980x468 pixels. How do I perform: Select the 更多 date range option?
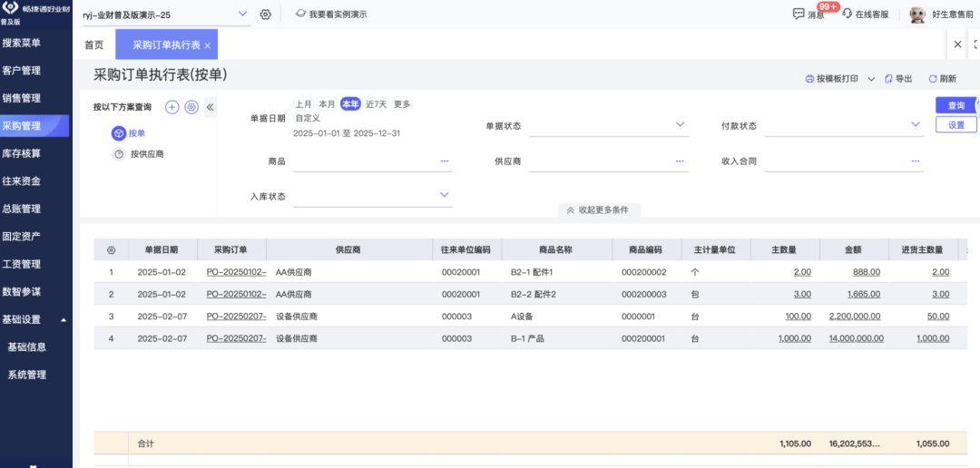tap(402, 104)
